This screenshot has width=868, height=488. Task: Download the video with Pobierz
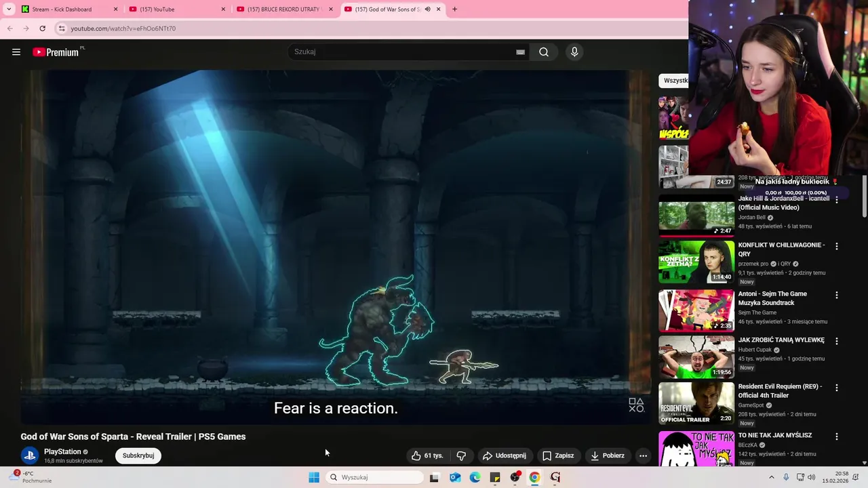[608, 455]
